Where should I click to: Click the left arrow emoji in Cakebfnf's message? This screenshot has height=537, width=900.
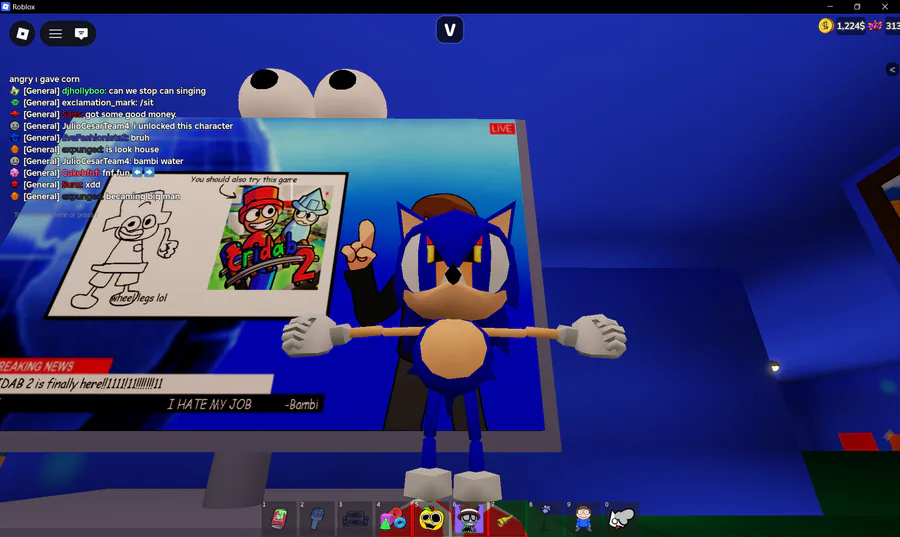click(138, 172)
